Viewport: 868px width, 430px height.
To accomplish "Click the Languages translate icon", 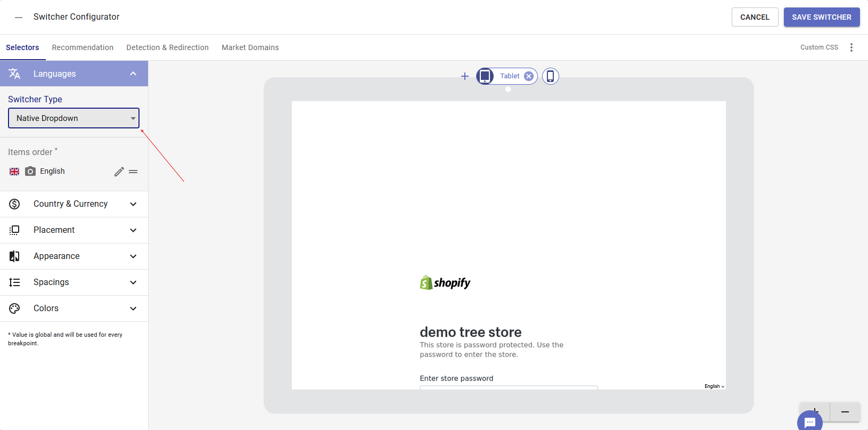I will 14,74.
